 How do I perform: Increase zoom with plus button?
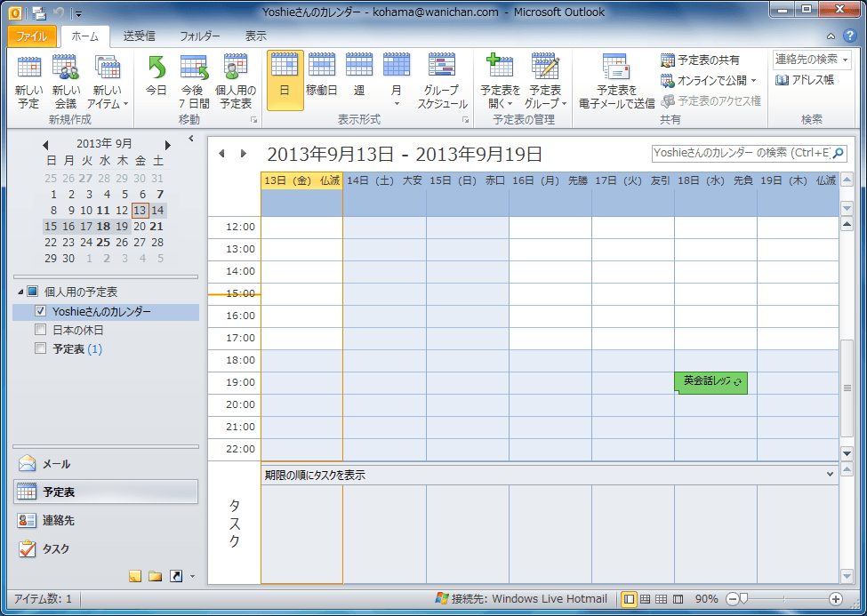(x=836, y=599)
